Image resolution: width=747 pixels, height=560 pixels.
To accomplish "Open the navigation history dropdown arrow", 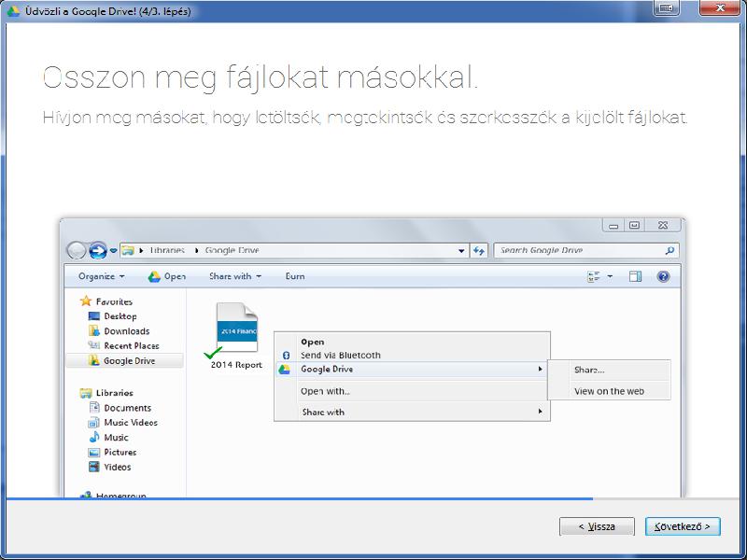I will [x=113, y=250].
